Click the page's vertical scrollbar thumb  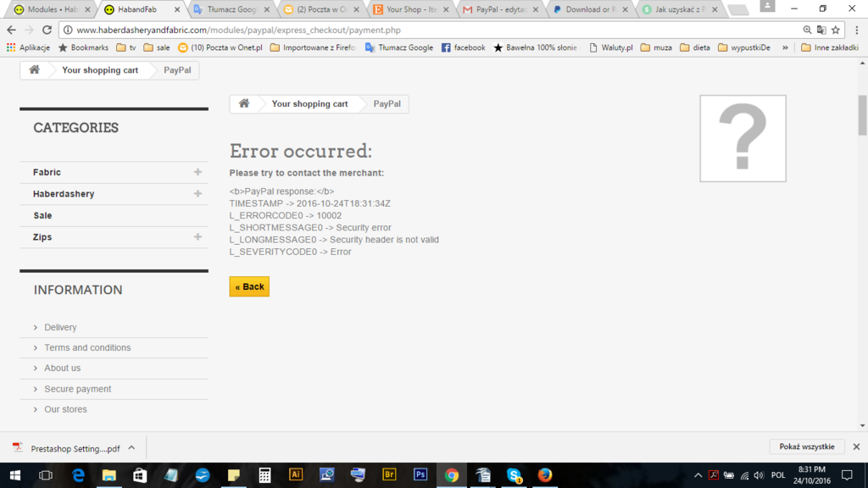coord(862,114)
